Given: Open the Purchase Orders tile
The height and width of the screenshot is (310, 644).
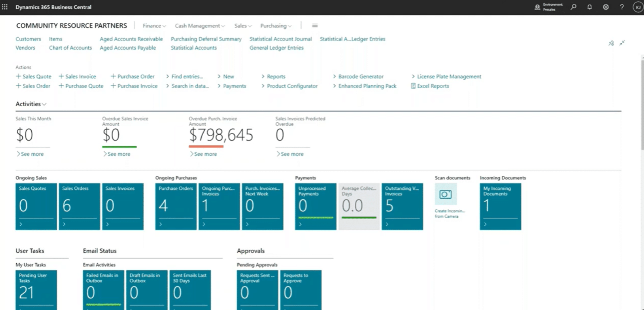Looking at the screenshot, I should pos(176,207).
